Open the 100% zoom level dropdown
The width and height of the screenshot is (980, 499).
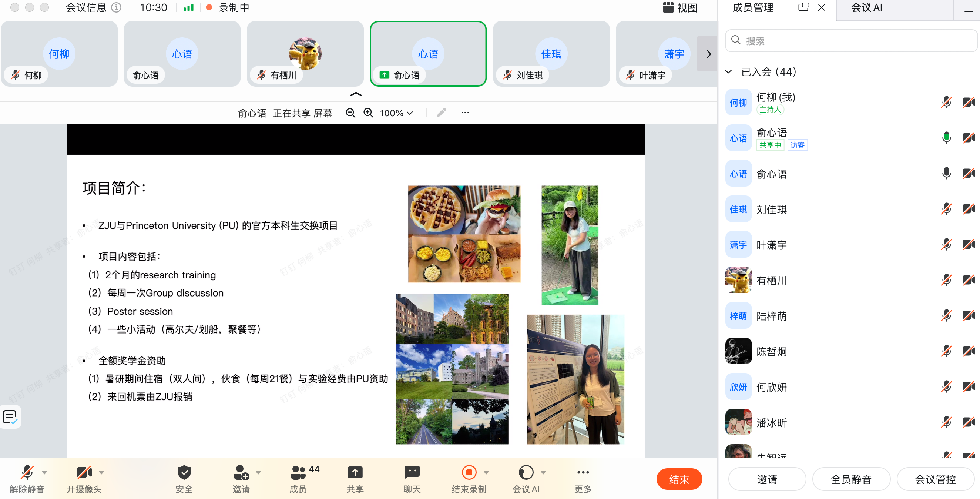[x=396, y=113]
